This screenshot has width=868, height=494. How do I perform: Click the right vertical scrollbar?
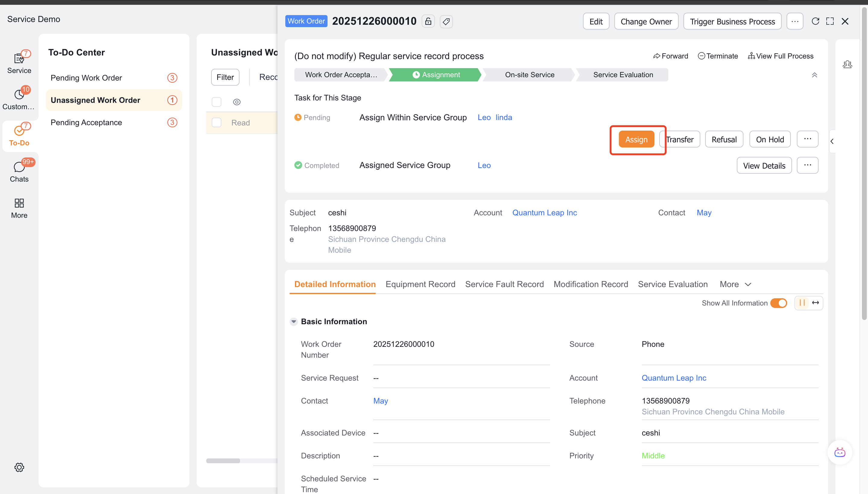tap(864, 163)
